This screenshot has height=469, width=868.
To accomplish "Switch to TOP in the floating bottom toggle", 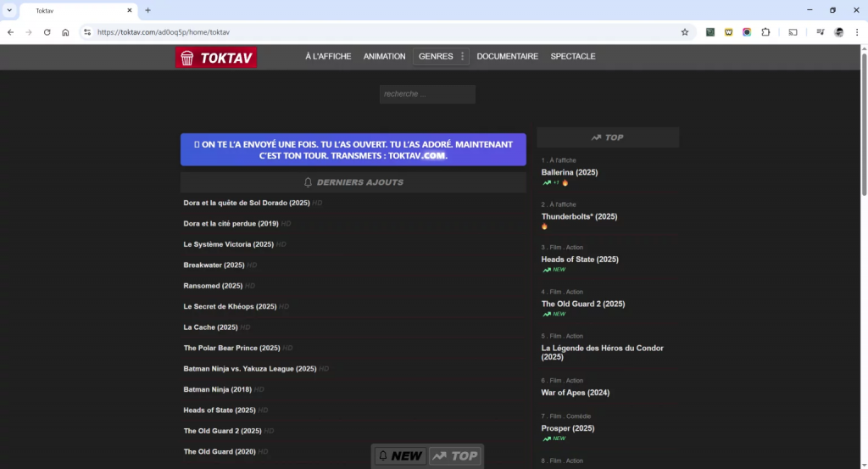I will click(x=455, y=456).
